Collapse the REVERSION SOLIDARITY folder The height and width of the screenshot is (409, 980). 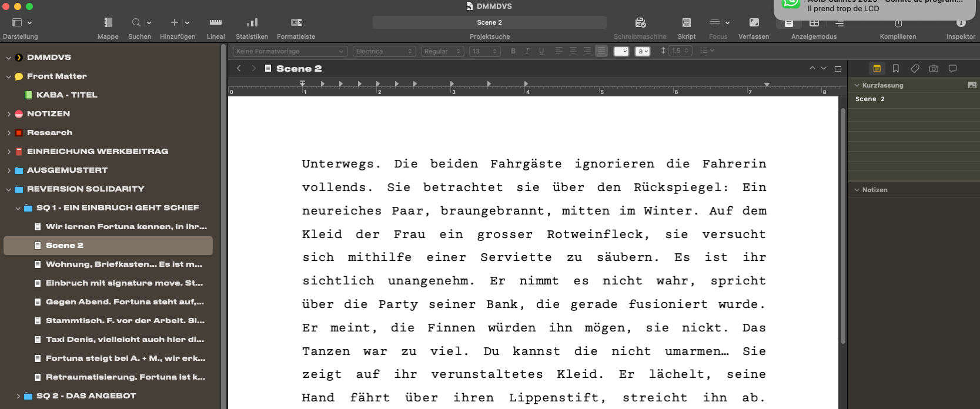9,189
